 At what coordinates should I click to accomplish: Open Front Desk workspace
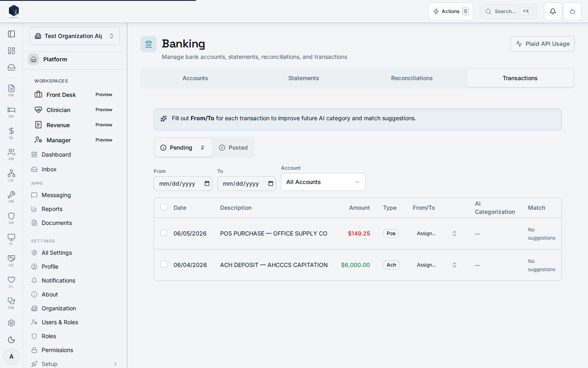[x=75, y=95]
